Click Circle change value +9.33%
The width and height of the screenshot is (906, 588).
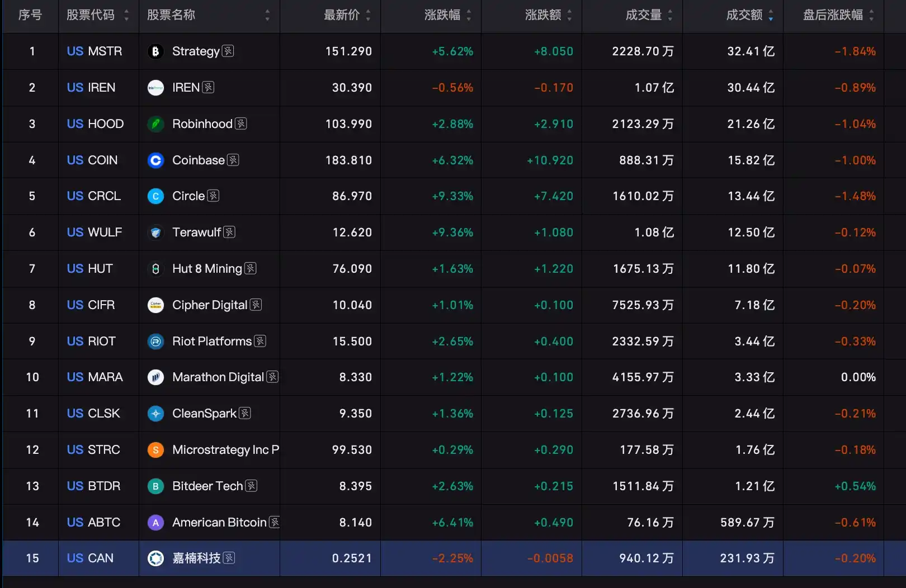coord(452,196)
